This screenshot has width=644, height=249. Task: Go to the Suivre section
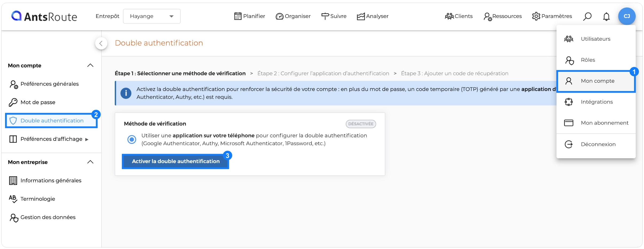coord(334,16)
